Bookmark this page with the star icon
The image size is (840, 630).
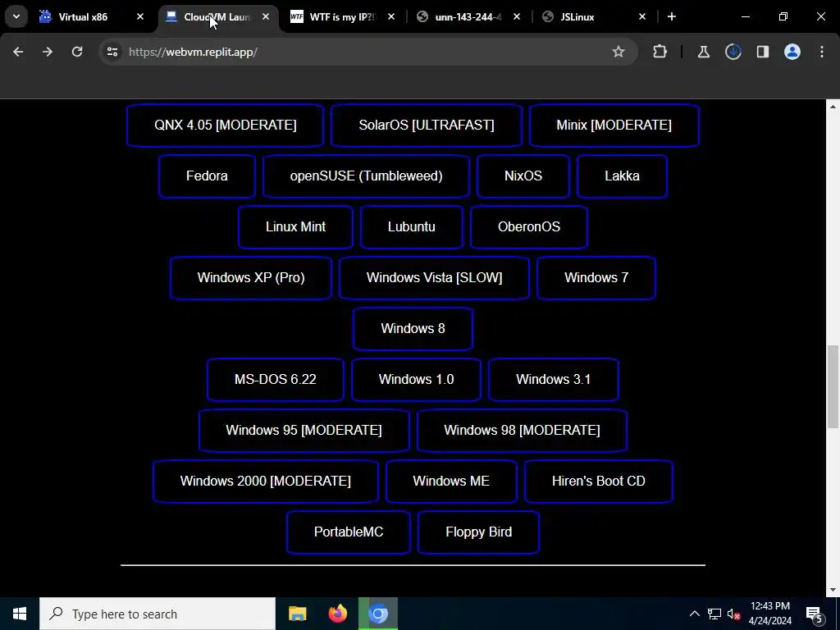coord(619,52)
